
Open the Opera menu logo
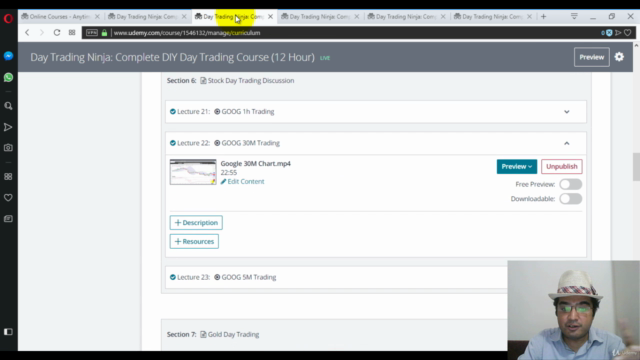pos(8,18)
